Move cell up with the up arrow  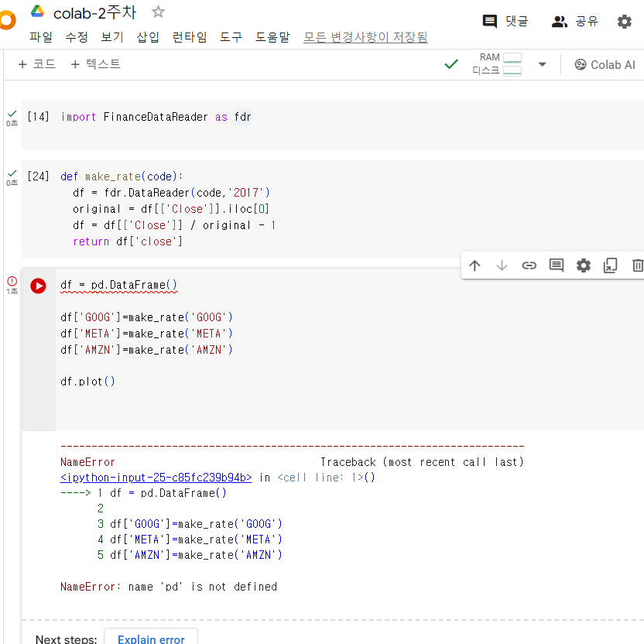click(x=474, y=265)
